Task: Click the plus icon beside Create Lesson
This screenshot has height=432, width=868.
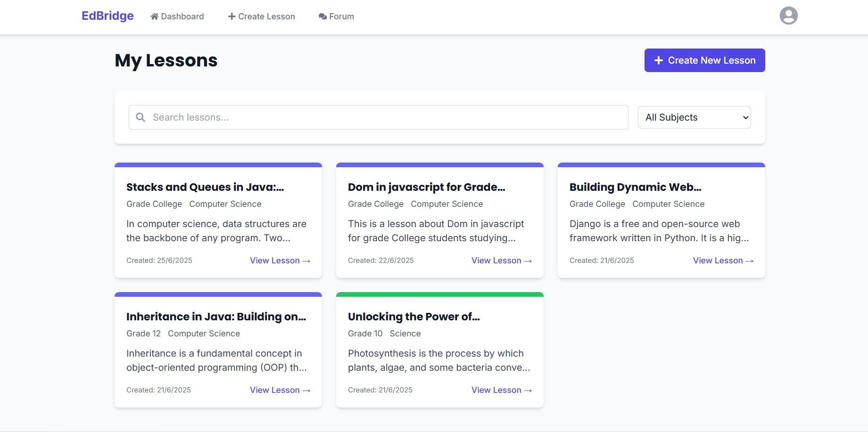Action: (x=231, y=16)
